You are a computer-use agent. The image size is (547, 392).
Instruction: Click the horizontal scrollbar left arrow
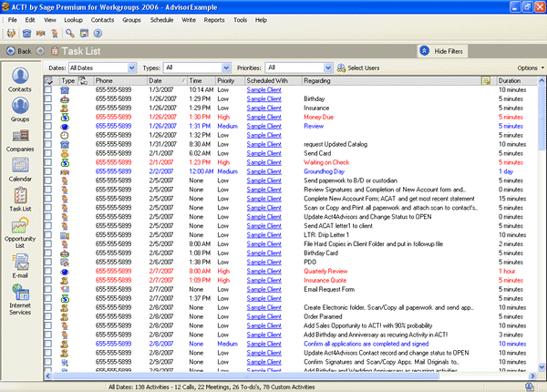(47, 376)
